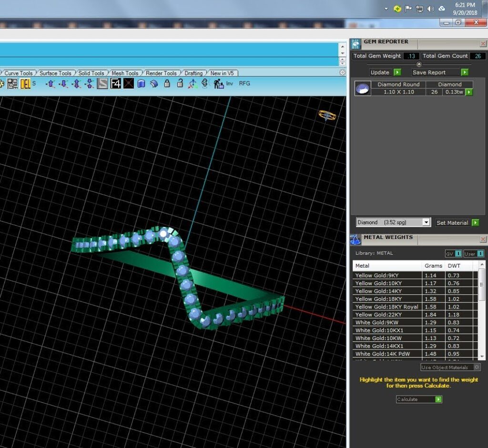Image resolution: width=488 pixels, height=448 pixels.
Task: Open the Render Tools tab
Action: point(161,73)
